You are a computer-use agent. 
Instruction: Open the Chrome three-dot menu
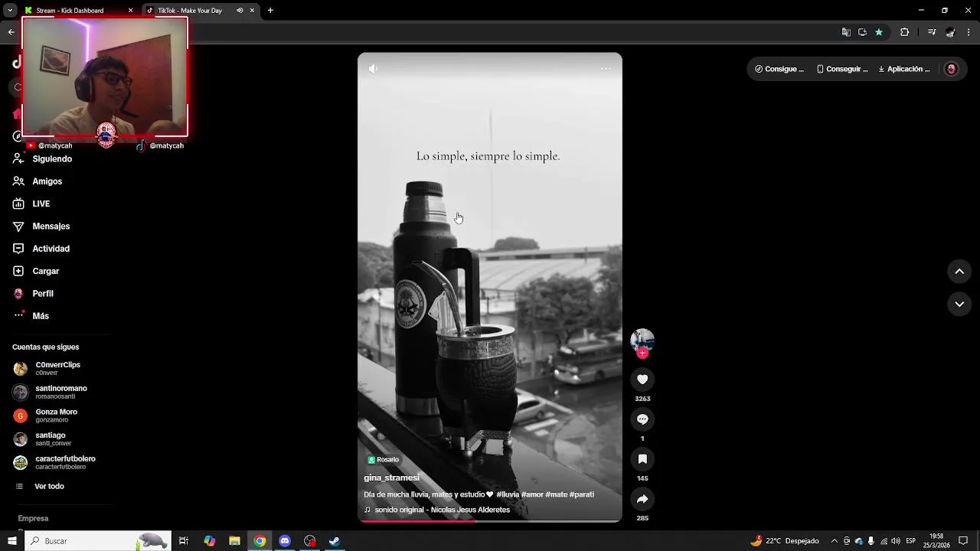point(969,32)
